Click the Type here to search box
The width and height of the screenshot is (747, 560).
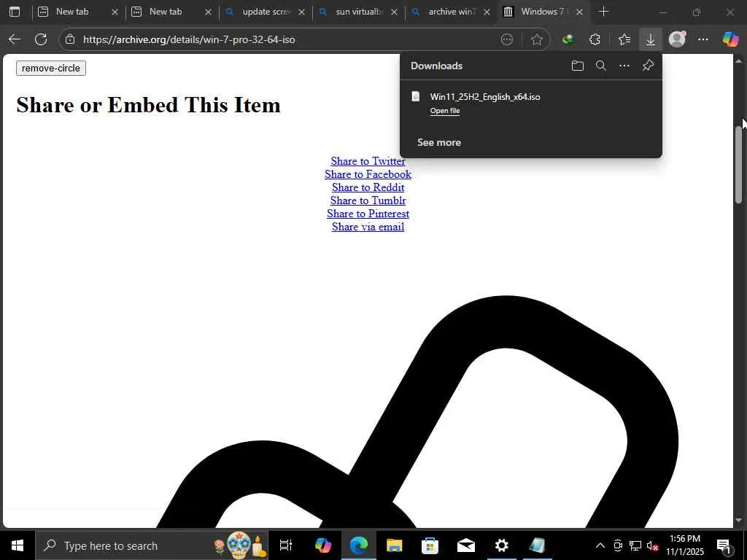[x=152, y=545]
